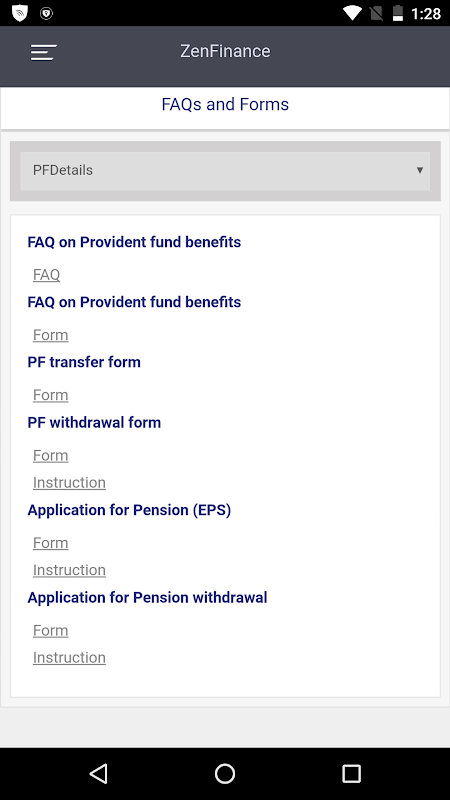
Task: Tap the shield icon in status bar
Action: click(x=19, y=13)
